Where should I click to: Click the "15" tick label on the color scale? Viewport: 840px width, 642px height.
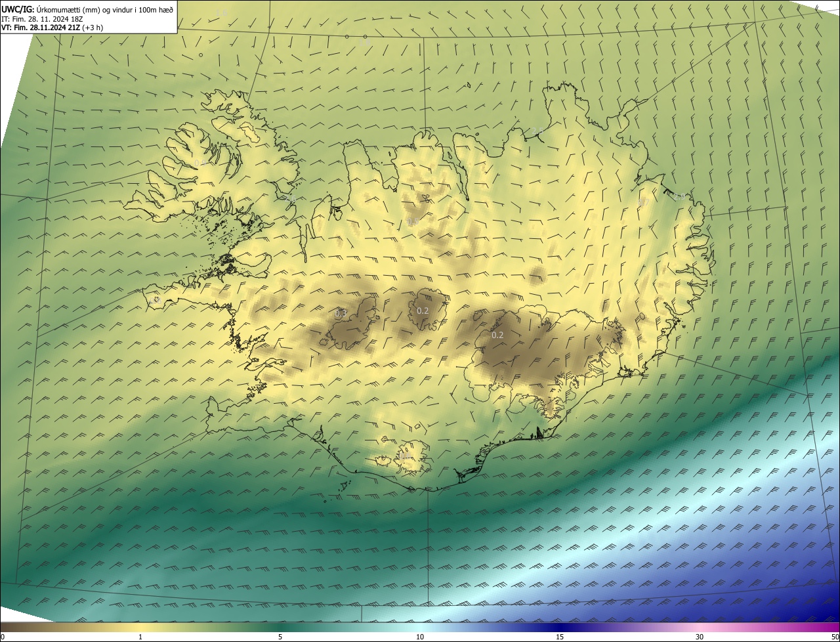click(x=560, y=637)
